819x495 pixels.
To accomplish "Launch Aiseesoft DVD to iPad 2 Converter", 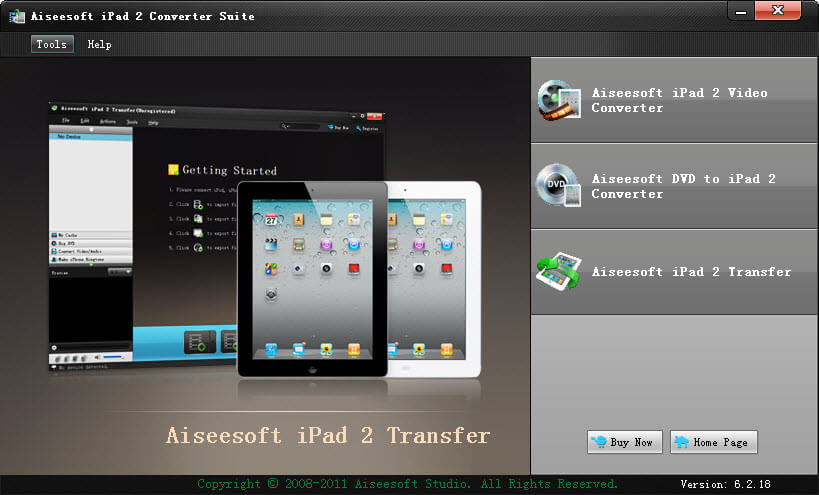I will coord(674,186).
